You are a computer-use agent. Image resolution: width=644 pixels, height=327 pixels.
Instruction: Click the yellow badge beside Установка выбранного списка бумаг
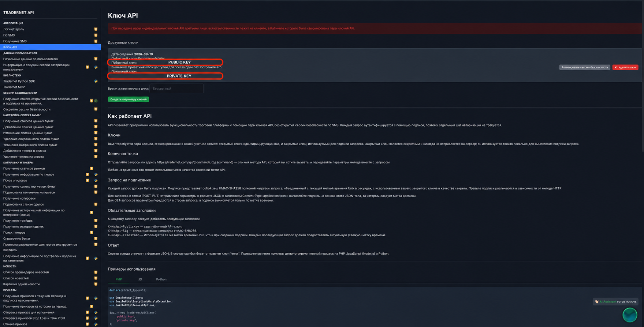coord(96,145)
